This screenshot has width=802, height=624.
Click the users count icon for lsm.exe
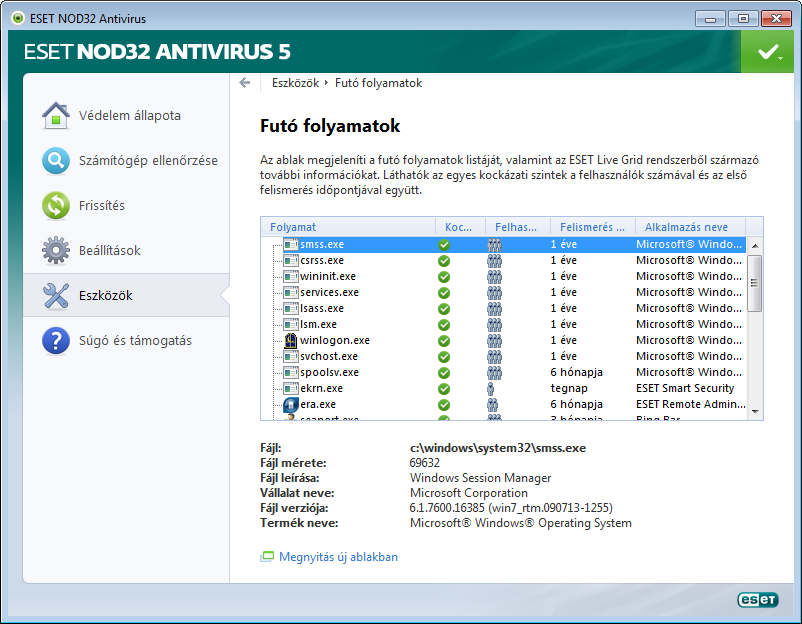pos(494,325)
